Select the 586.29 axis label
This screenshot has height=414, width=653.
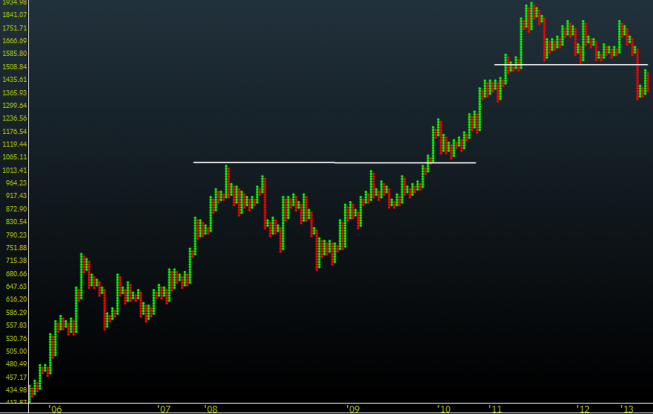pyautogui.click(x=16, y=312)
